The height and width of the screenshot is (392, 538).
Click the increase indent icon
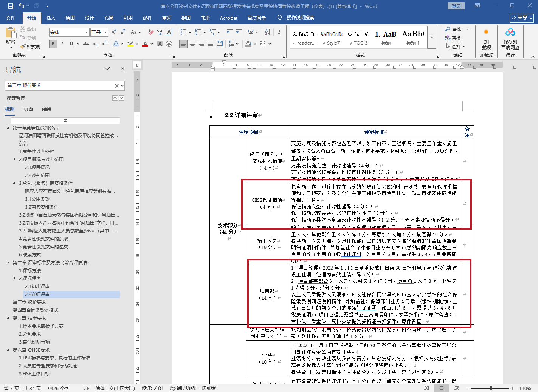click(239, 32)
